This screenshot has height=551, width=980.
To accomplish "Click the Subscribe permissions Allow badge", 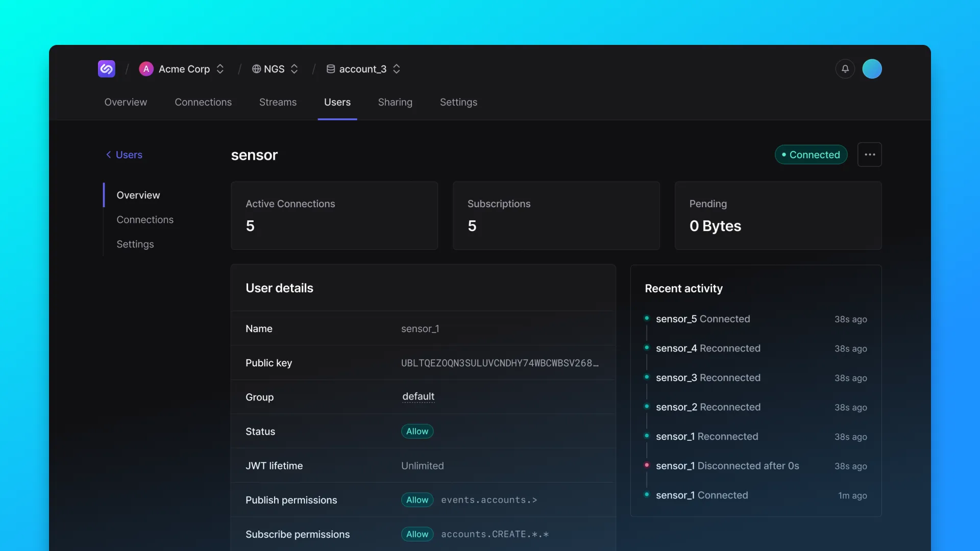I will click(417, 534).
